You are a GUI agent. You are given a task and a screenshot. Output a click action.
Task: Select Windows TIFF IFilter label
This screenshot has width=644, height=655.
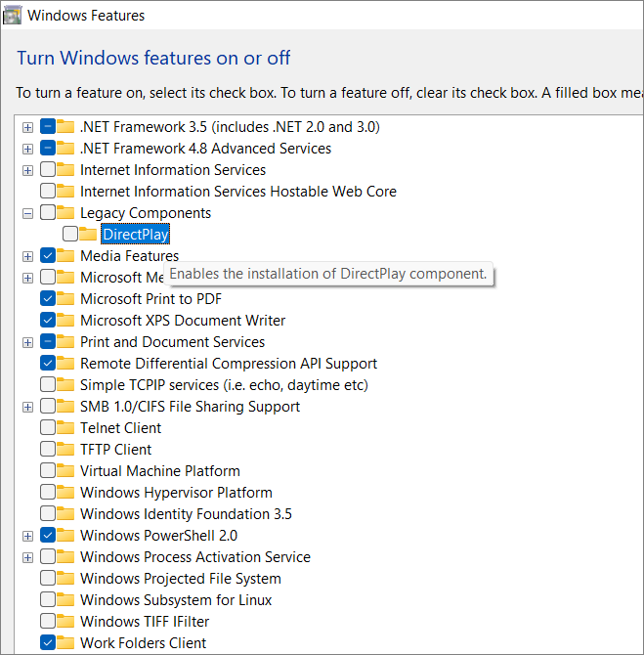(145, 621)
